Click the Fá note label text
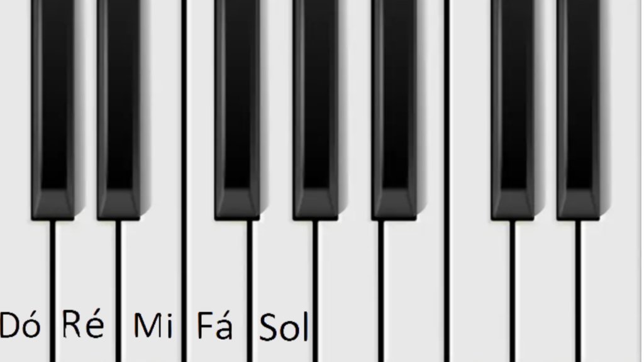 click(x=215, y=325)
